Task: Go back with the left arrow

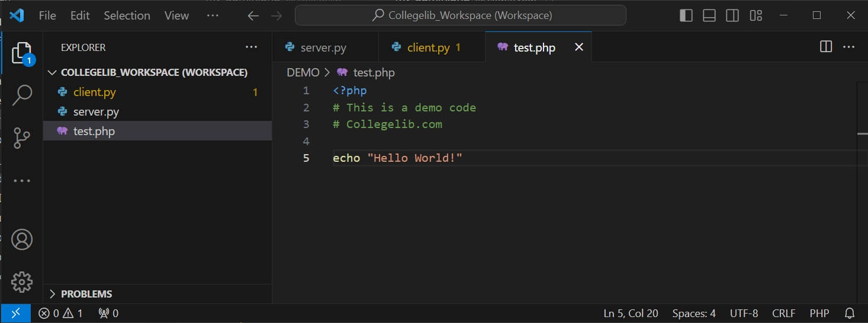Action: tap(253, 16)
